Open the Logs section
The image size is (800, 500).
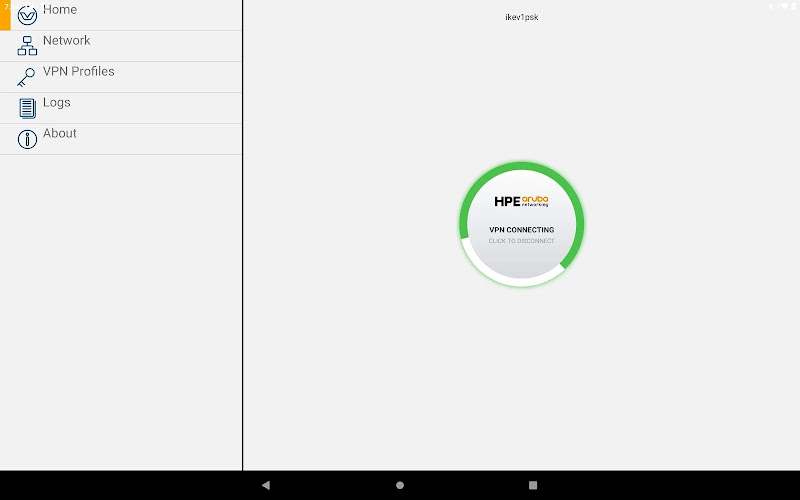(121, 108)
